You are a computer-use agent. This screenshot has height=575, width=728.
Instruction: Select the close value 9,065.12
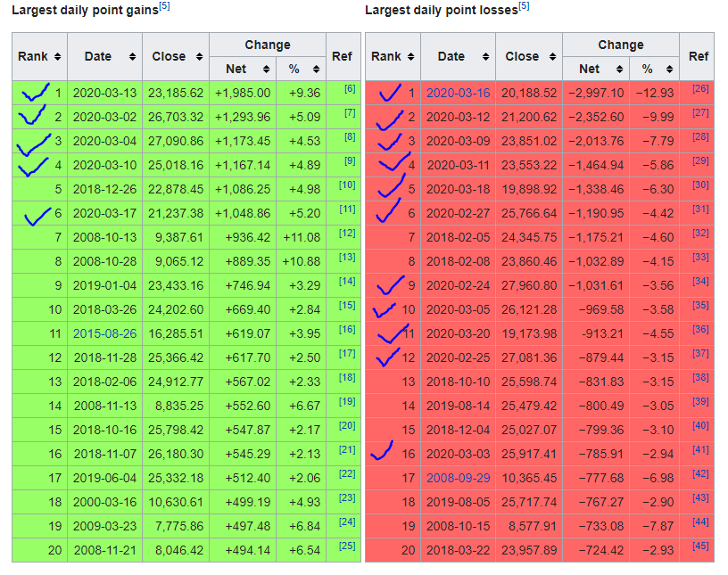179,261
